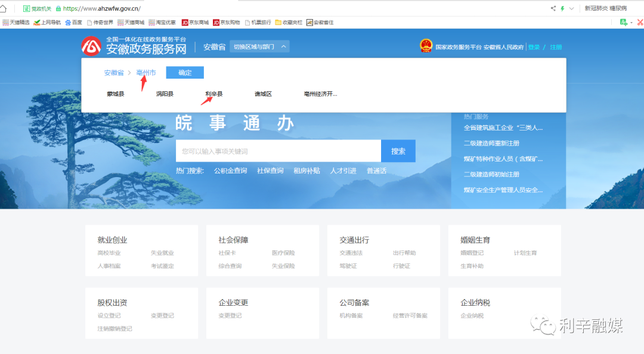Open the 收藏夹栏 bookmarks folder
The image size is (644, 354).
tap(289, 23)
